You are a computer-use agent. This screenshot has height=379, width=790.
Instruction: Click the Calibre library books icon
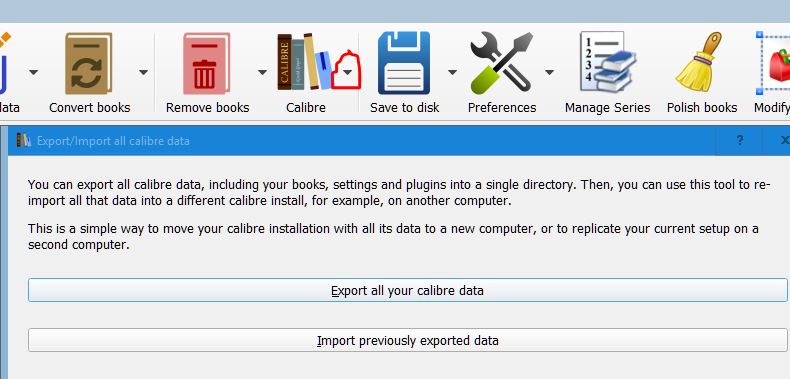305,62
